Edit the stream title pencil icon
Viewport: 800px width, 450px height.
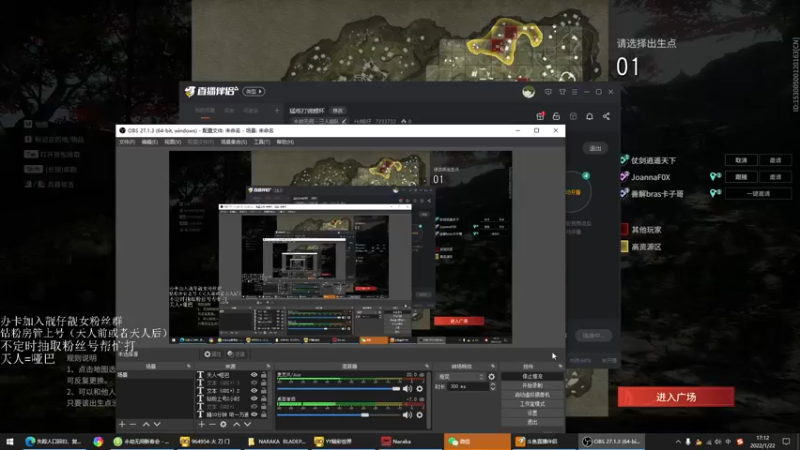click(x=344, y=121)
